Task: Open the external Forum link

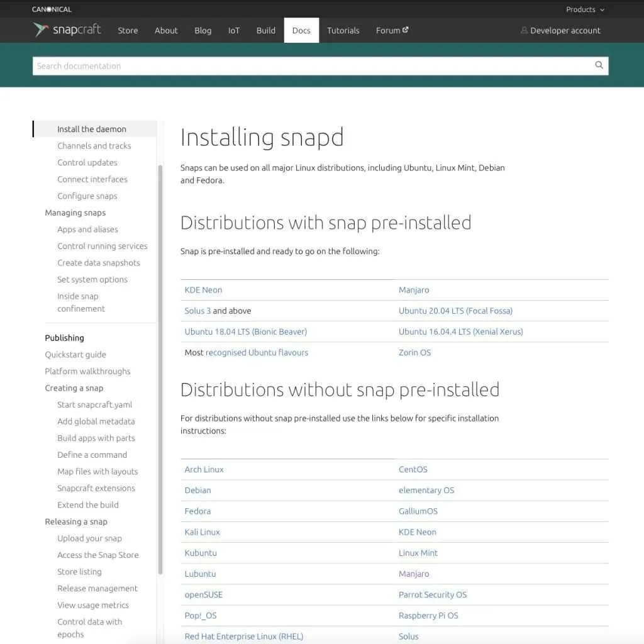Action: coord(392,30)
